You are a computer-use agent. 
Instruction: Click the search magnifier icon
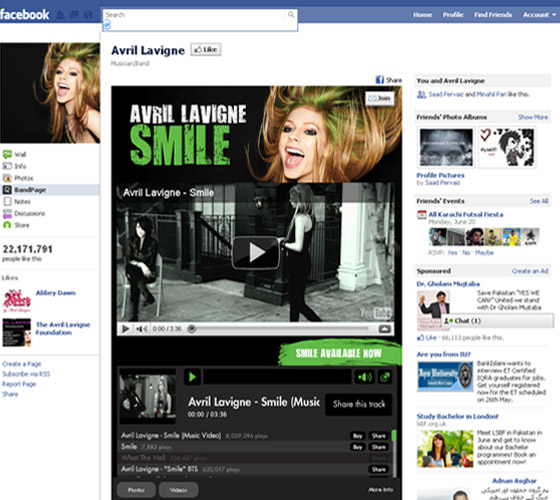pyautogui.click(x=291, y=14)
